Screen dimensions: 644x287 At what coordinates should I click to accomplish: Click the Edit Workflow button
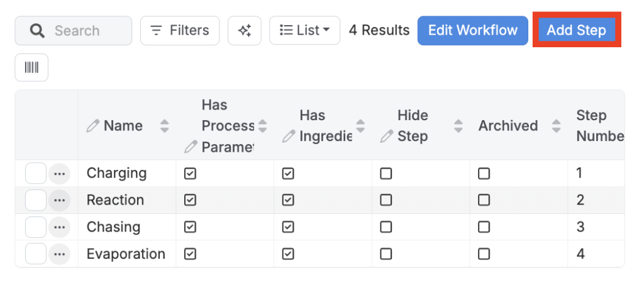tap(473, 31)
